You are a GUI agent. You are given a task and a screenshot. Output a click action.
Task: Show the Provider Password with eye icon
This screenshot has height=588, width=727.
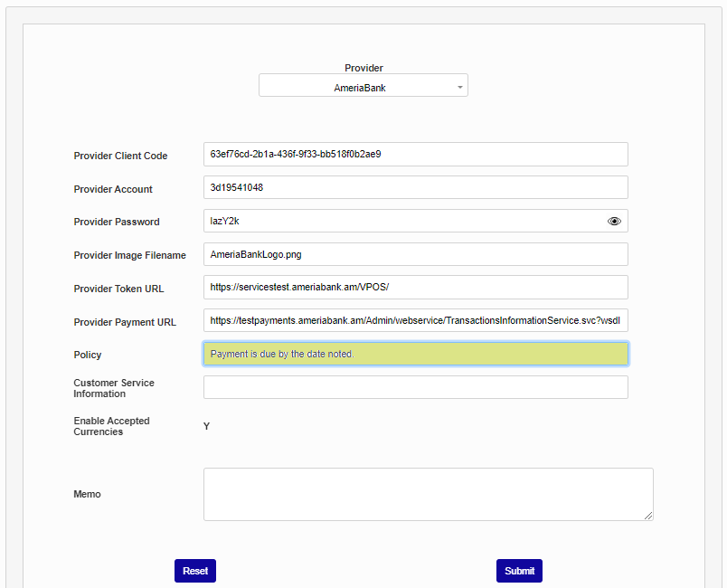(x=614, y=221)
